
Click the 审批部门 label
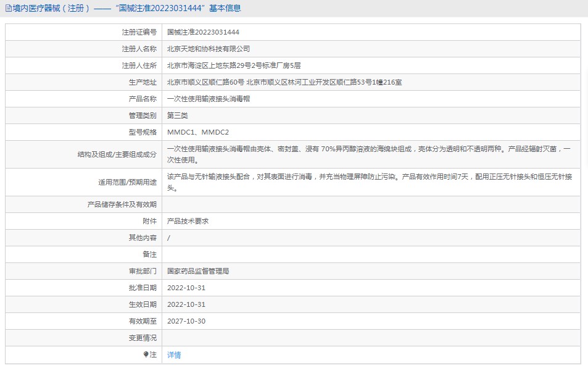pyautogui.click(x=143, y=271)
